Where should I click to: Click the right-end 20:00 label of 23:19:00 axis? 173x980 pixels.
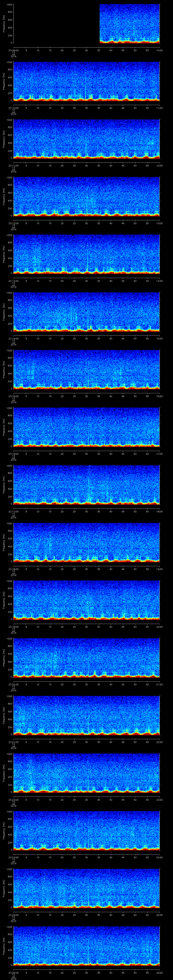(159, 626)
